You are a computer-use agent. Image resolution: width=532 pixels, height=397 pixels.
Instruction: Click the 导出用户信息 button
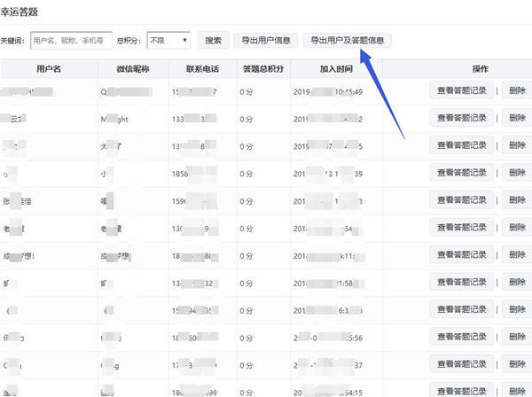(x=265, y=41)
